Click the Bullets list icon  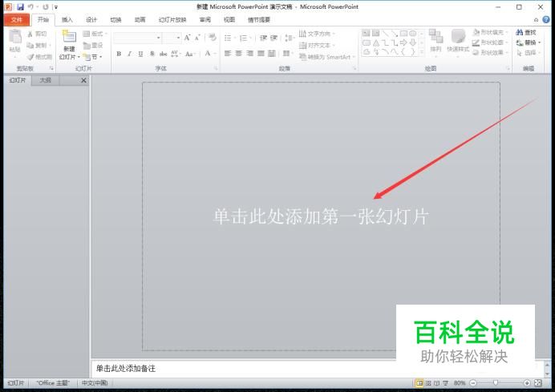click(x=228, y=38)
